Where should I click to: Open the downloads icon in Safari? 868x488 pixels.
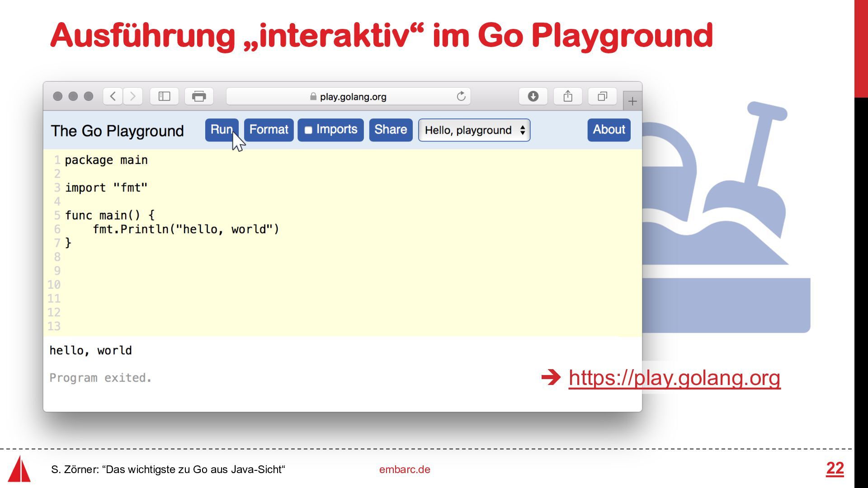click(x=533, y=96)
